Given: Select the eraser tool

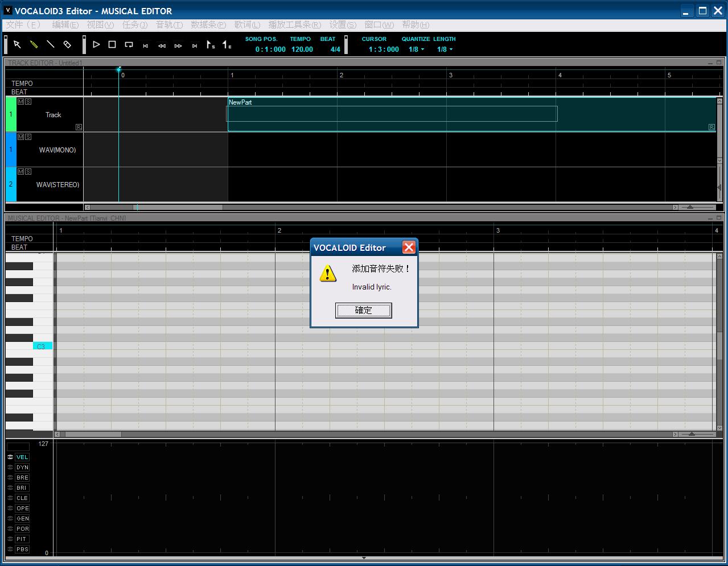Looking at the screenshot, I should [67, 44].
